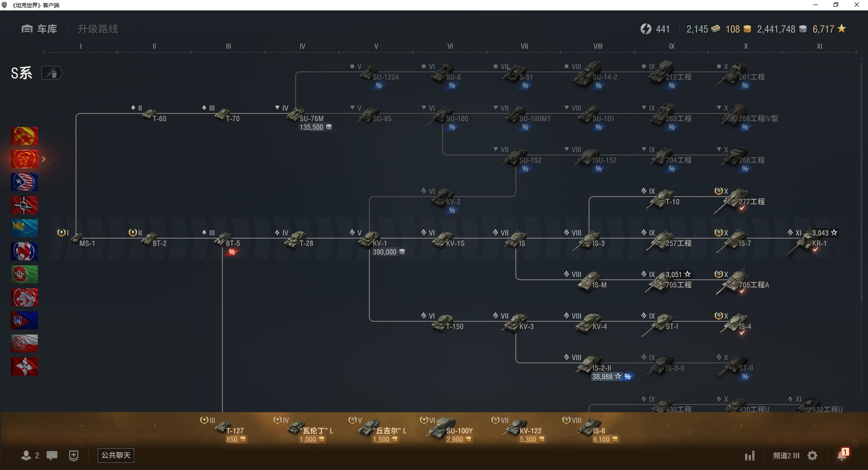Select the blue flag with gold crowns
The image size is (868, 470).
pos(24,228)
